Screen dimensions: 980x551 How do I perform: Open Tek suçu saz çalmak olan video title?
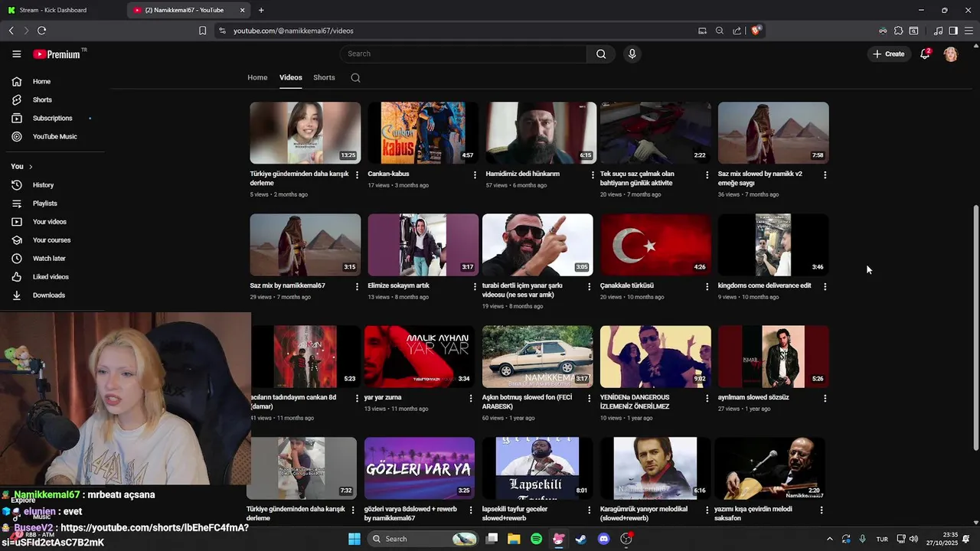point(637,178)
